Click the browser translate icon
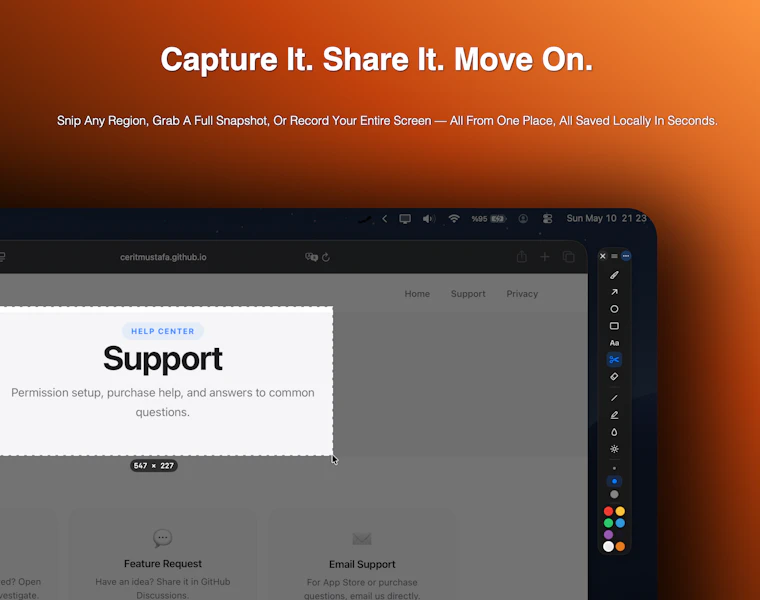This screenshot has width=760, height=600. pos(311,257)
